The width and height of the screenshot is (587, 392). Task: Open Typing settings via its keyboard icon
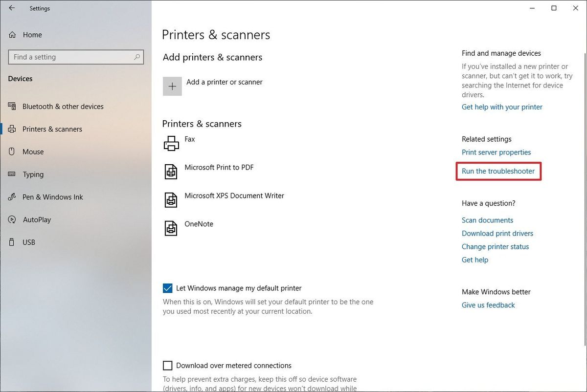[x=12, y=174]
